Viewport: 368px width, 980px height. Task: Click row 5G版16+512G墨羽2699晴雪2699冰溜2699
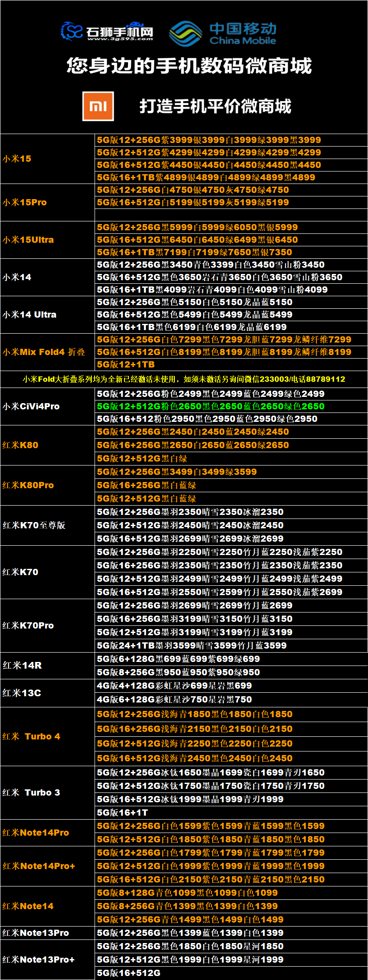(x=231, y=539)
